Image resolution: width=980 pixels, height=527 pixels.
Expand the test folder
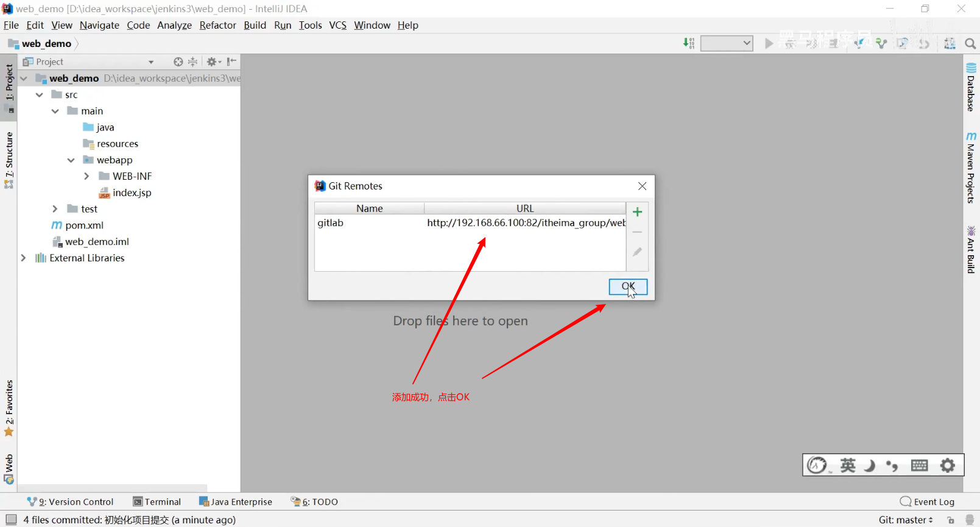(55, 209)
